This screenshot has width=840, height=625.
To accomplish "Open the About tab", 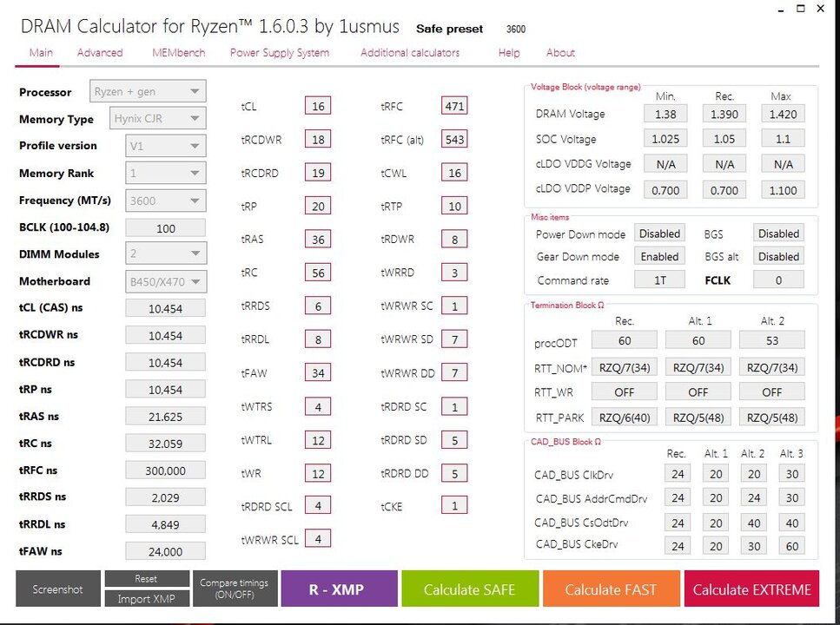I will pyautogui.click(x=560, y=52).
